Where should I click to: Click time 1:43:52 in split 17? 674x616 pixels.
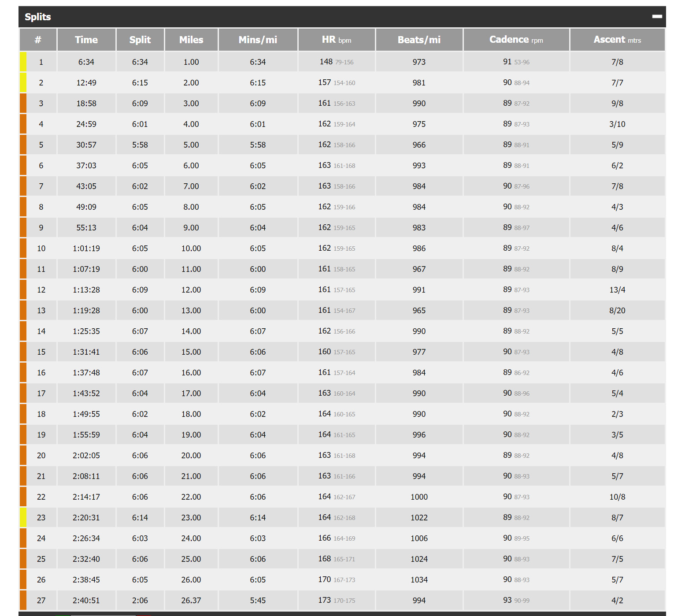coord(86,393)
